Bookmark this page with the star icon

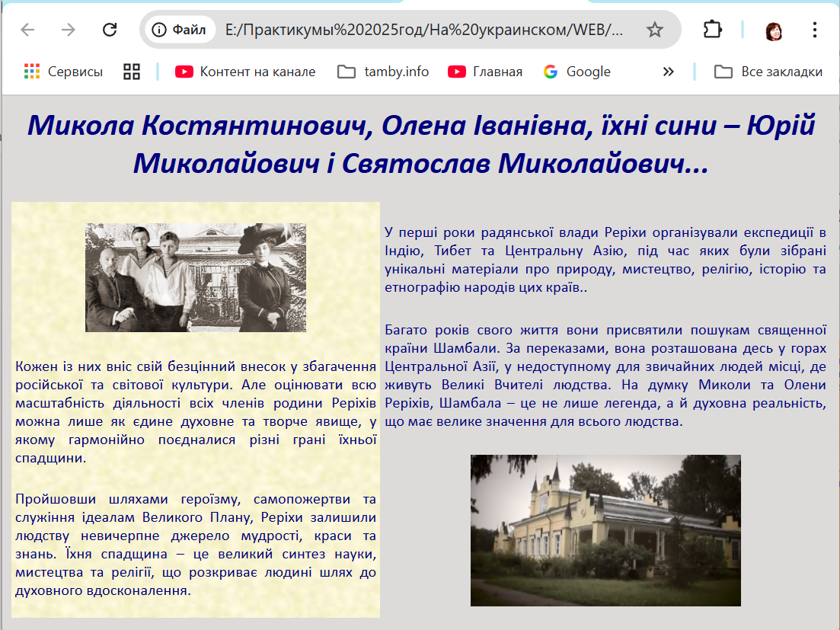coord(654,30)
